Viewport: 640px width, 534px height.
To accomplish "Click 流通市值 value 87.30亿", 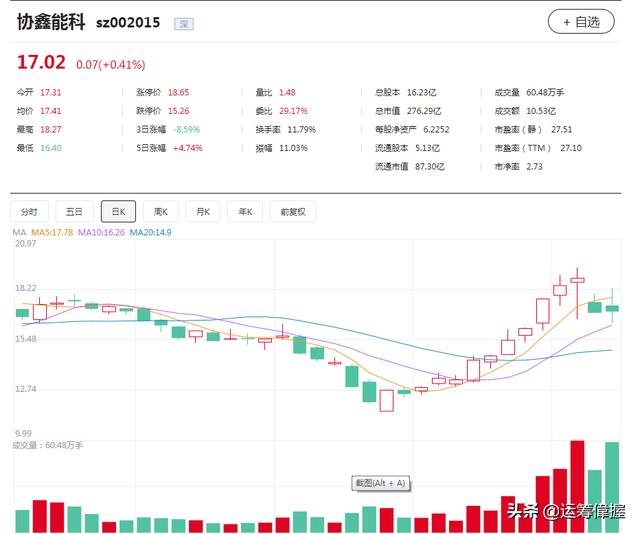I will point(430,167).
